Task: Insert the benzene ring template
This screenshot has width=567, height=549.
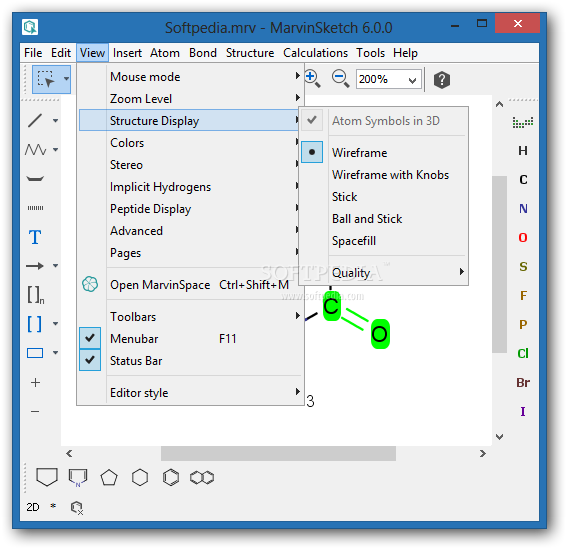Action: pyautogui.click(x=171, y=477)
